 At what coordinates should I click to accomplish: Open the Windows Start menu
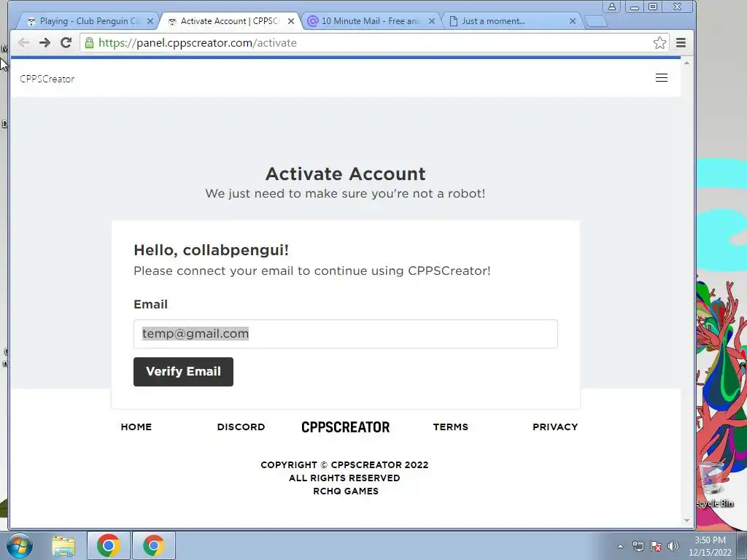(20, 545)
